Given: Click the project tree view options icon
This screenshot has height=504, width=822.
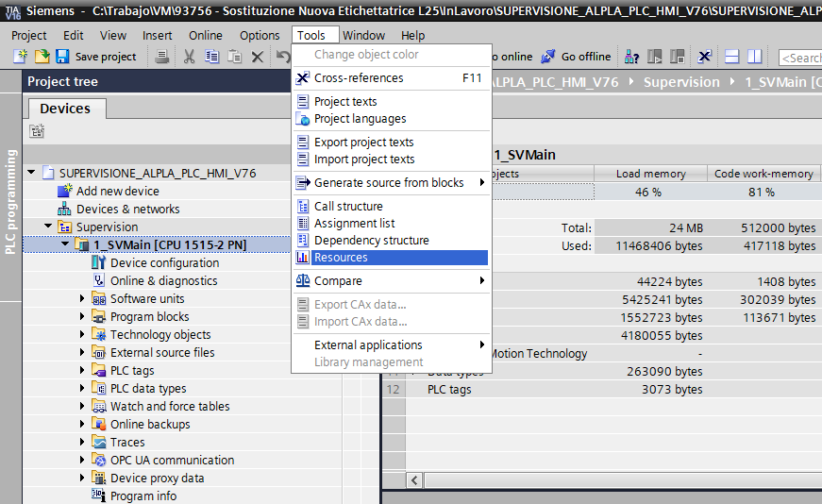Looking at the screenshot, I should pos(37,130).
